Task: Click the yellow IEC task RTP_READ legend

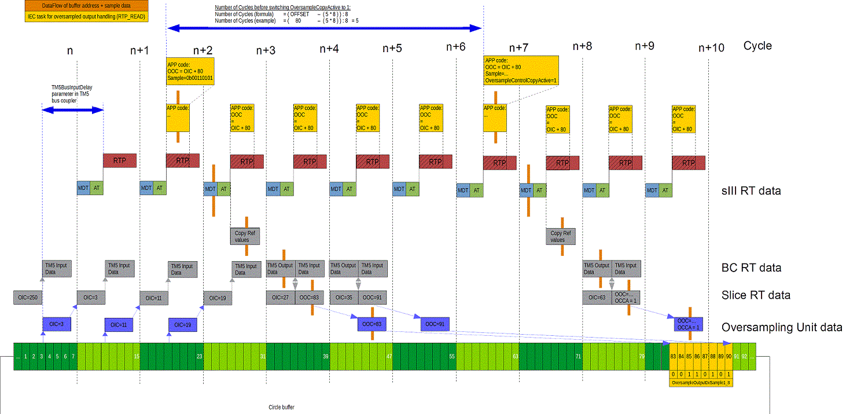Action: [86, 17]
